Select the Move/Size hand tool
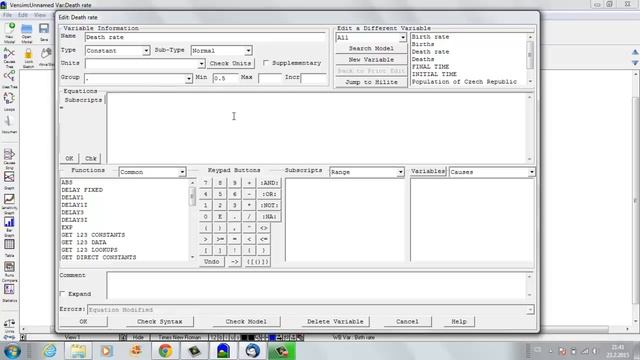Image resolution: width=640 pixels, height=360 pixels. (46, 57)
